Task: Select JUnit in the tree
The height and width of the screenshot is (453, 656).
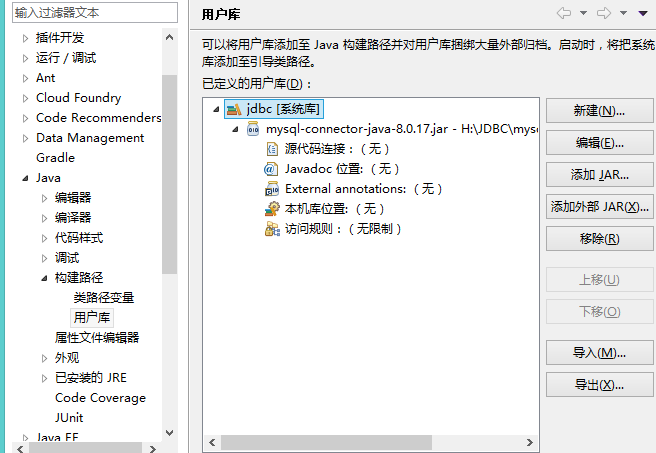Action: pyautogui.click(x=69, y=418)
